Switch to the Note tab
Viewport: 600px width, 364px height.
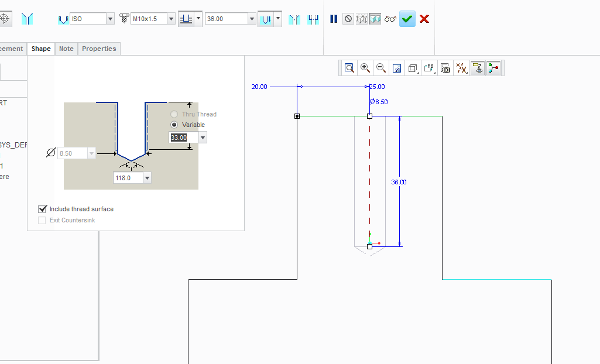[66, 49]
